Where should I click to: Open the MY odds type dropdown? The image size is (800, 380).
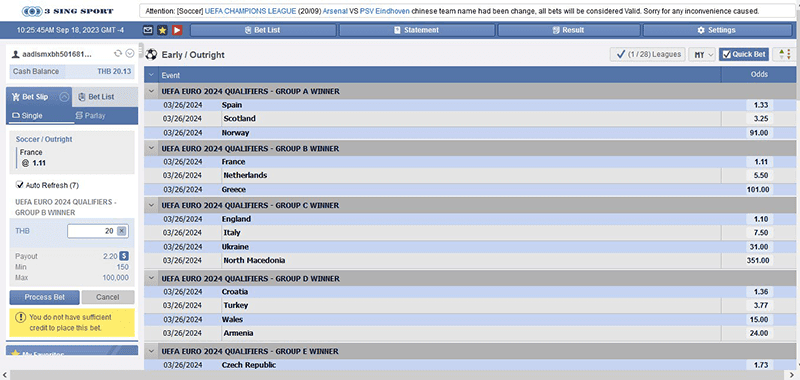pos(703,54)
